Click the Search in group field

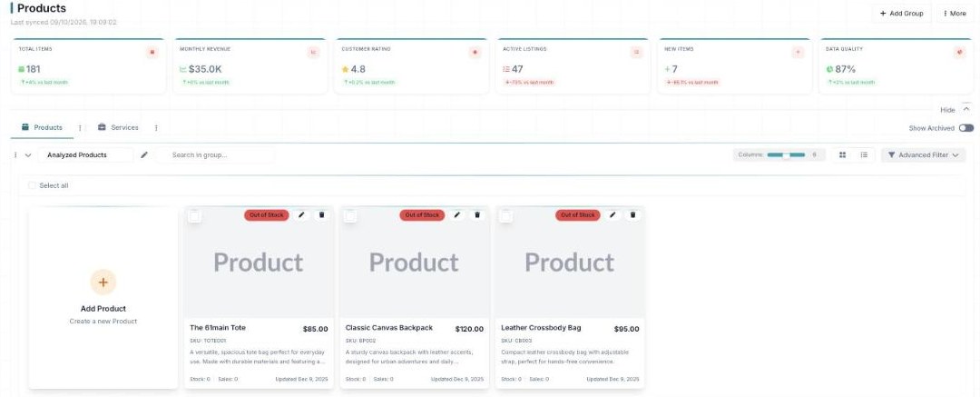[x=214, y=154]
